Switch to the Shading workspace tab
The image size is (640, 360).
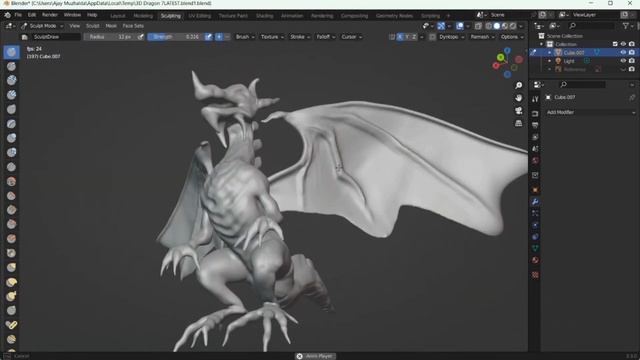[x=264, y=16]
